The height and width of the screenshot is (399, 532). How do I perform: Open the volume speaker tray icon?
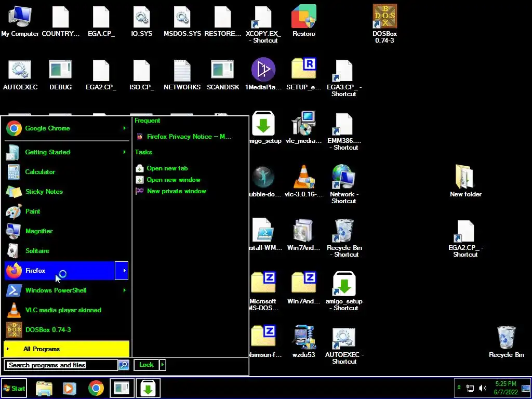pyautogui.click(x=482, y=388)
